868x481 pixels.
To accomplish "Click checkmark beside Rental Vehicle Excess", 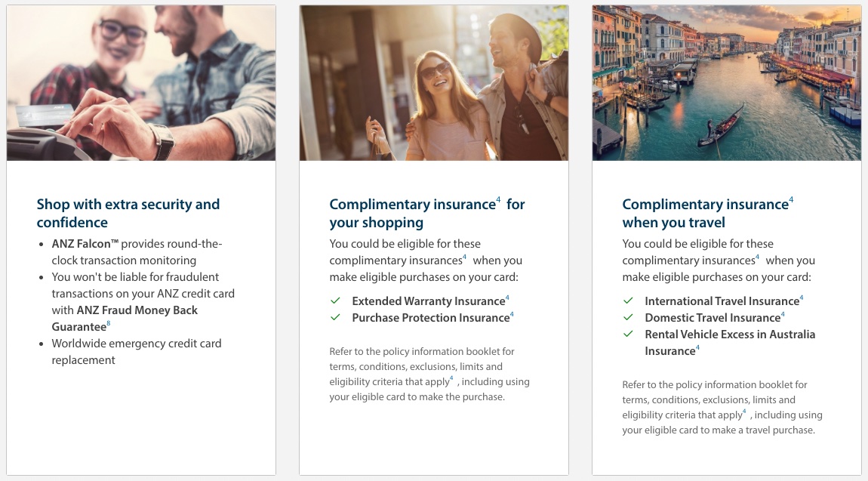I will pos(628,335).
